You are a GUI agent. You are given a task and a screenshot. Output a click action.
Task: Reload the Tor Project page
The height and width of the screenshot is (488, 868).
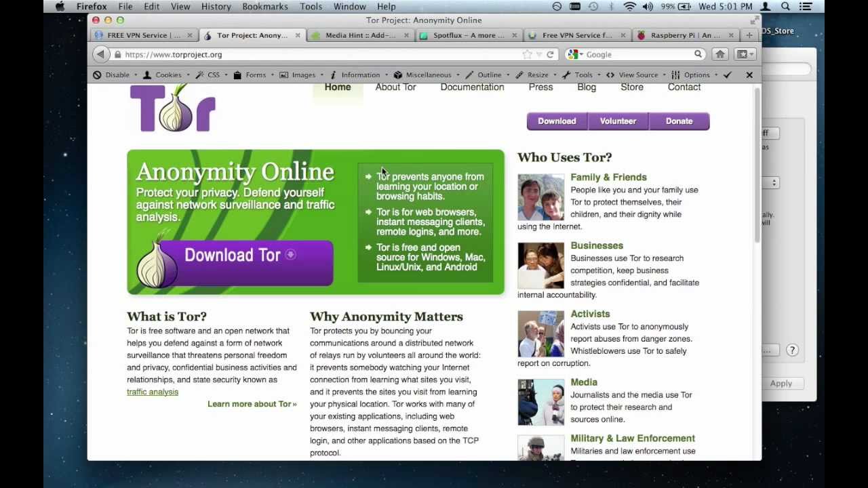550,54
